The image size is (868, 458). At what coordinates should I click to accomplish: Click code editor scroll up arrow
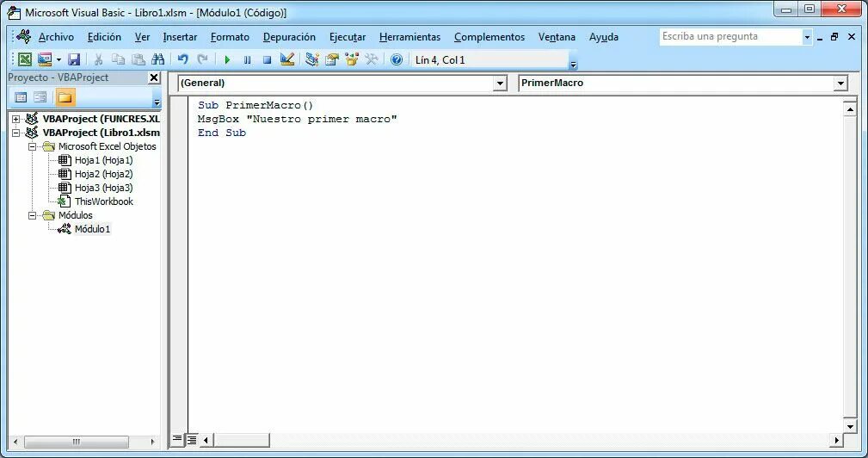pos(850,109)
